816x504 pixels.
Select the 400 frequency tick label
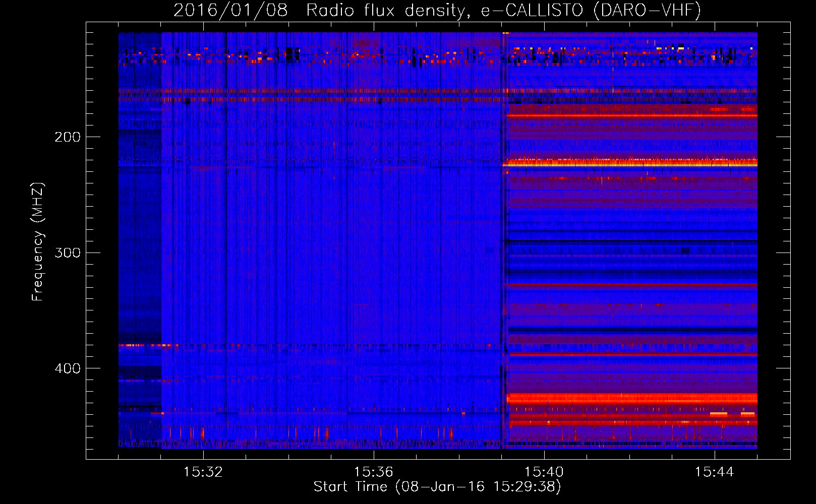coord(68,368)
